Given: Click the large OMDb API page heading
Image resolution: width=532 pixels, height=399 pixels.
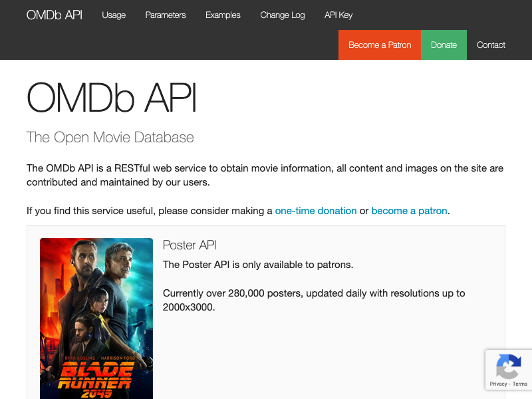Looking at the screenshot, I should click(x=112, y=98).
